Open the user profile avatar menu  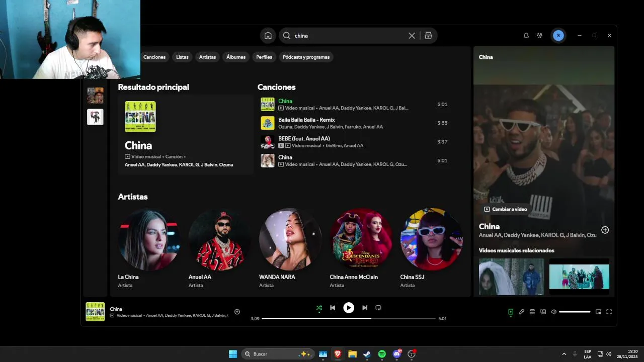pyautogui.click(x=558, y=36)
